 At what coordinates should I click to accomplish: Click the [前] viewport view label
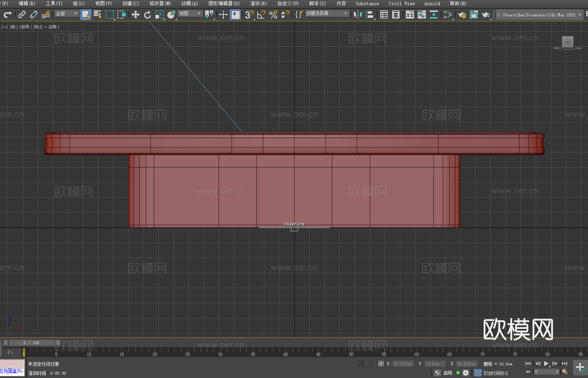click(x=13, y=27)
